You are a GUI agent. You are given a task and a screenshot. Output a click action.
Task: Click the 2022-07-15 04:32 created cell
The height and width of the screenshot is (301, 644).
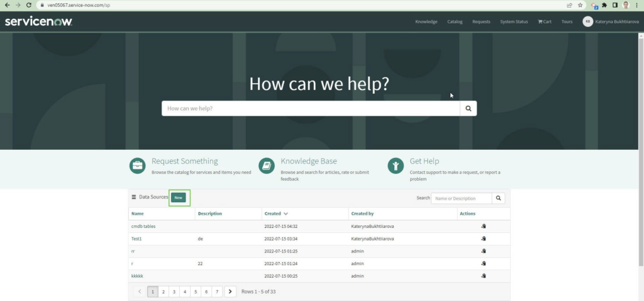click(x=281, y=226)
